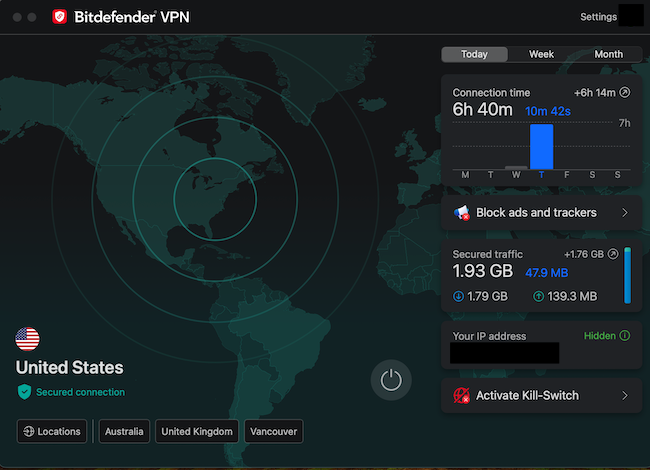This screenshot has width=650, height=470.
Task: Click the 7h chart axis label
Action: tap(624, 123)
